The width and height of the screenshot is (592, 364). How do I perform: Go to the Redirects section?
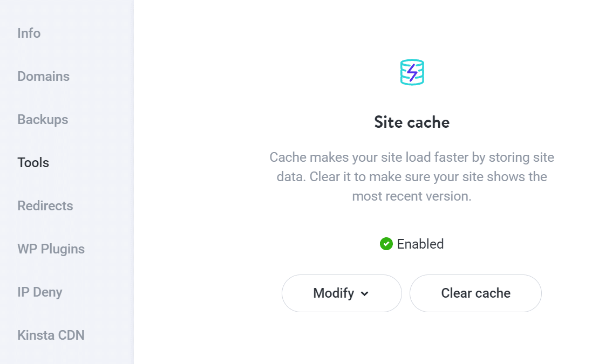pos(45,205)
